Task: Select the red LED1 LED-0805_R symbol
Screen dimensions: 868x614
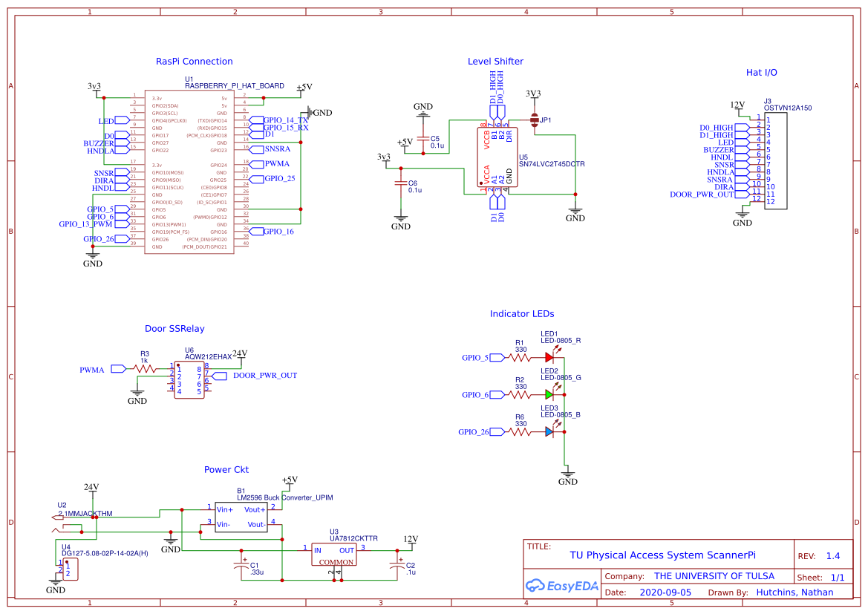Action: 549,356
